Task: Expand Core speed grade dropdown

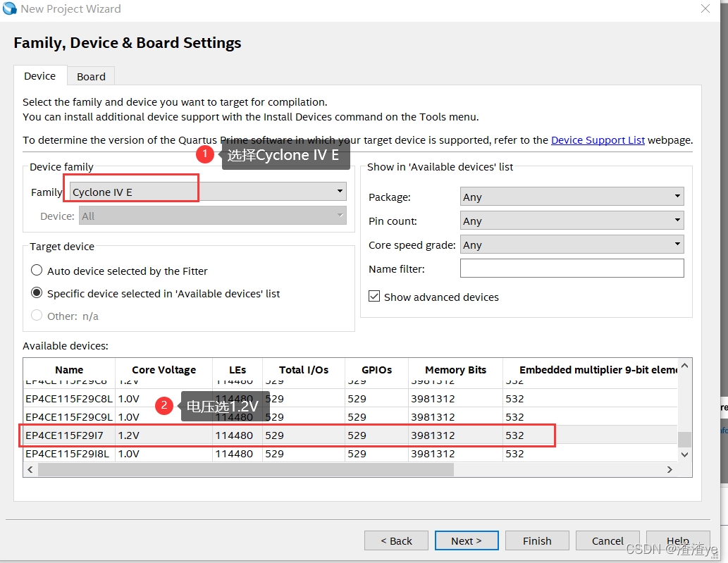Action: coord(572,245)
